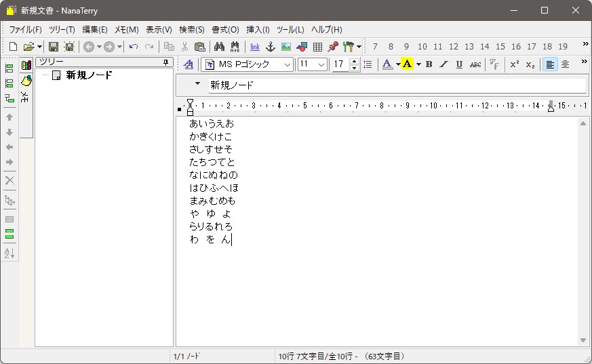Click the yellow highlight color button

406,64
